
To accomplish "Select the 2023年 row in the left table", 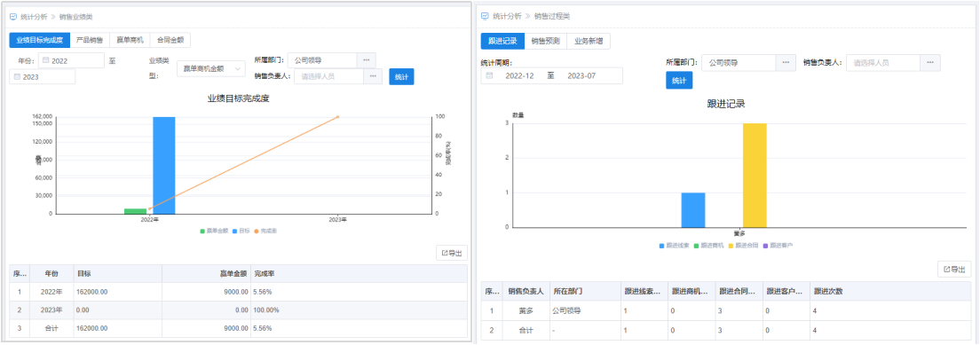I will (239, 310).
